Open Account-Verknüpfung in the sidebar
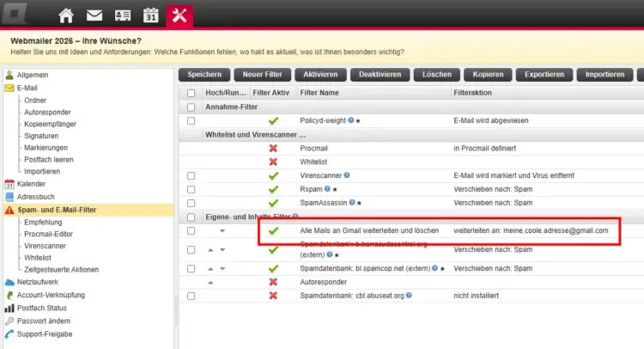 pos(51,295)
